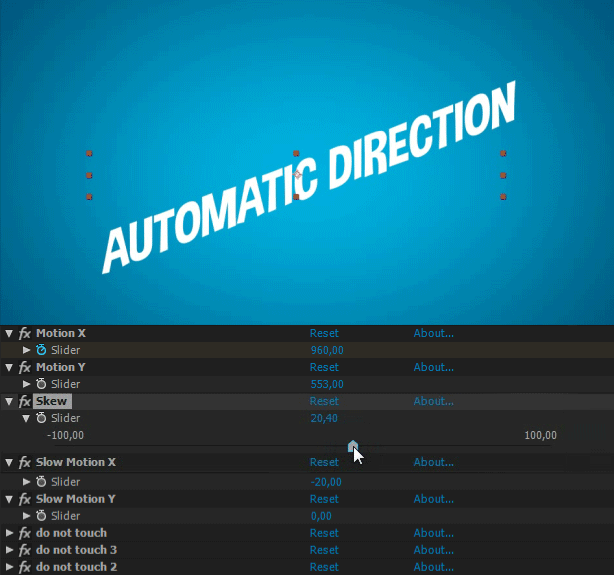Screen dimensions: 614x575
Task: Toggle the fx icon for Slow Motion X
Action: pos(25,463)
